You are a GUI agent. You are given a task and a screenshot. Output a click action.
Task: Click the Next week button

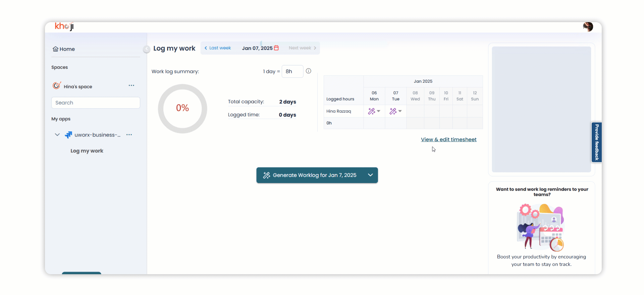pyautogui.click(x=302, y=48)
